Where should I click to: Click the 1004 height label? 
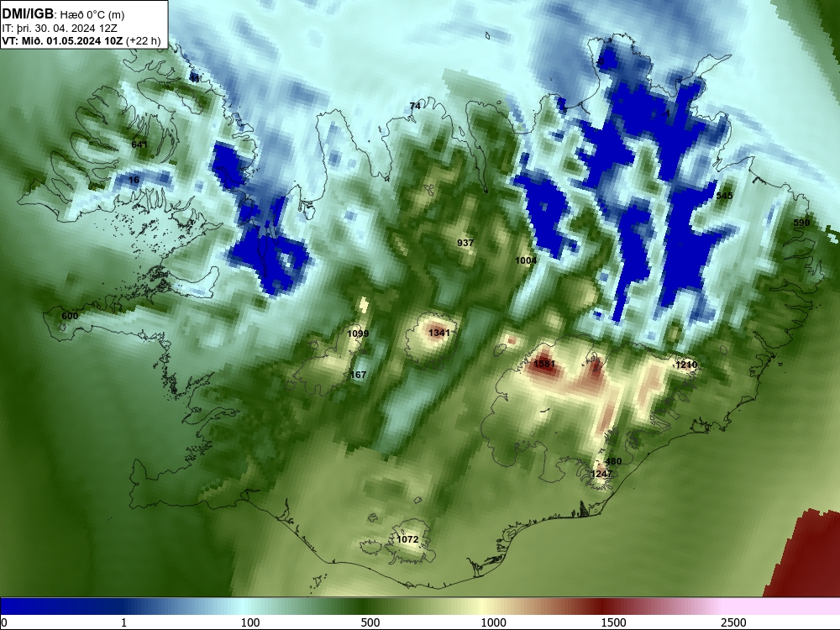(526, 261)
